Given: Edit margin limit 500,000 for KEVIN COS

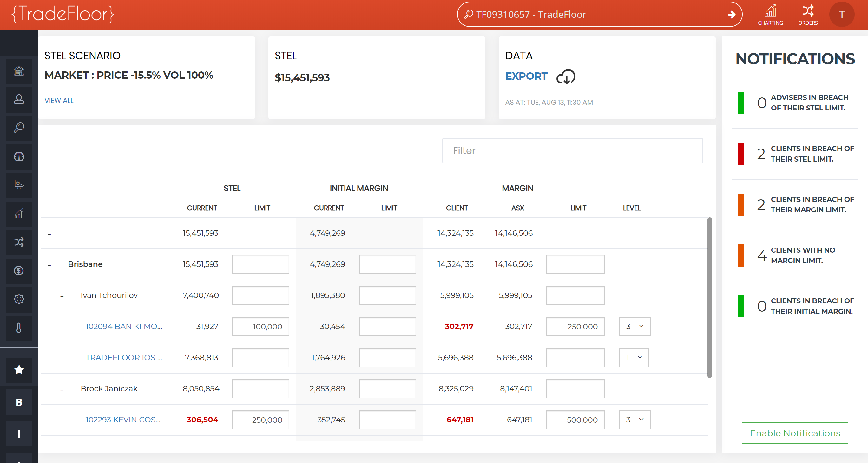Looking at the screenshot, I should pyautogui.click(x=575, y=420).
